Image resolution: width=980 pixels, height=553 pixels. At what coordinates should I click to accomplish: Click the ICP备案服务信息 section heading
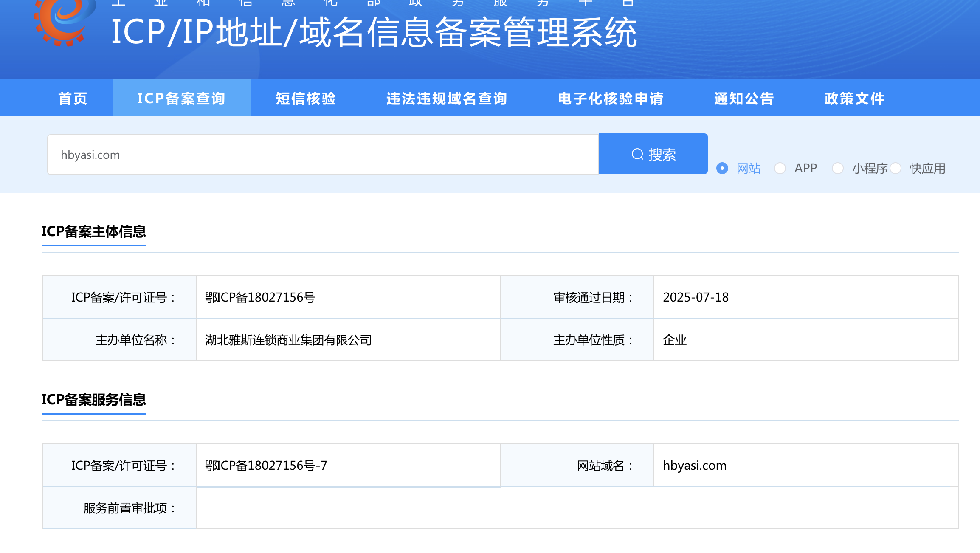pyautogui.click(x=94, y=400)
